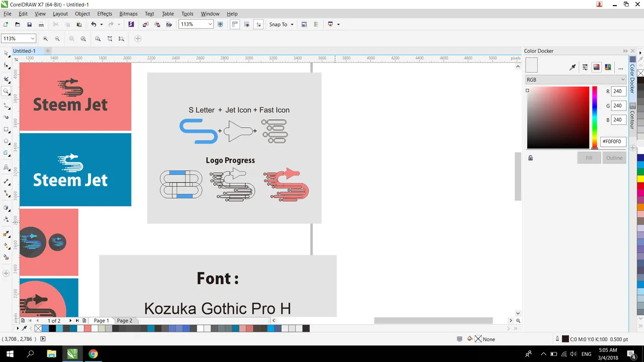The image size is (644, 362).
Task: Click the Outline button in Color Docker
Action: pyautogui.click(x=614, y=158)
